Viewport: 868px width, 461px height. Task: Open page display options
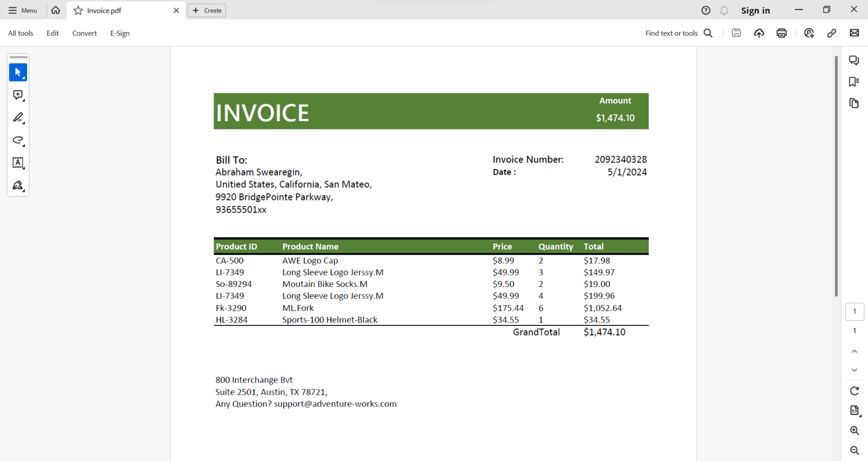click(854, 410)
